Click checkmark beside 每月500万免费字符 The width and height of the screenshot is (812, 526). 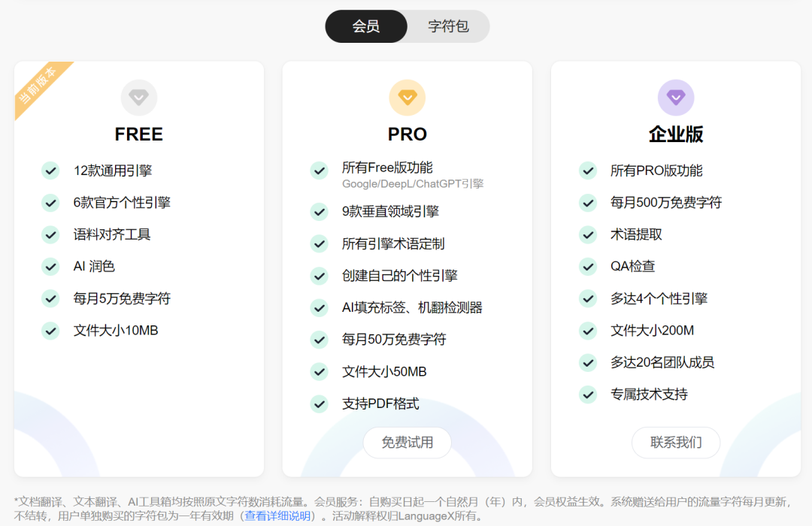(x=588, y=203)
